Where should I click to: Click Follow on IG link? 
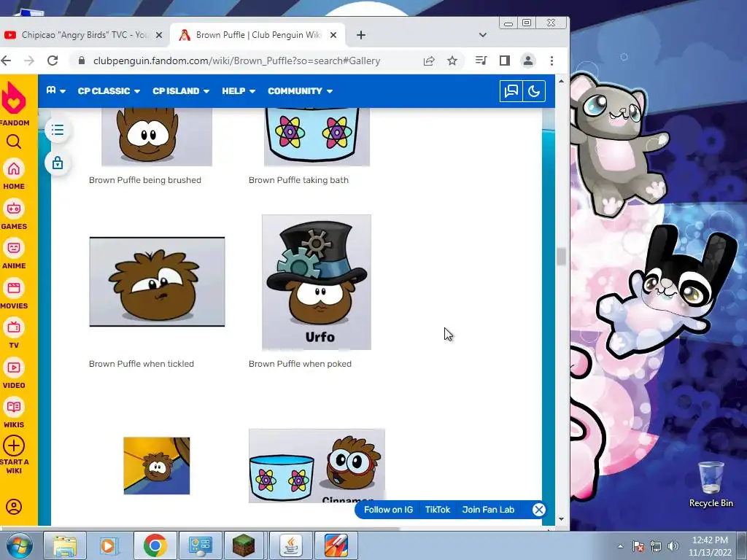click(388, 510)
